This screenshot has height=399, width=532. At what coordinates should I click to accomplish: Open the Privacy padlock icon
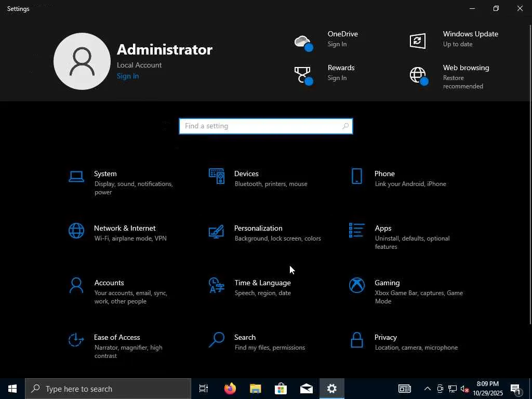point(356,340)
